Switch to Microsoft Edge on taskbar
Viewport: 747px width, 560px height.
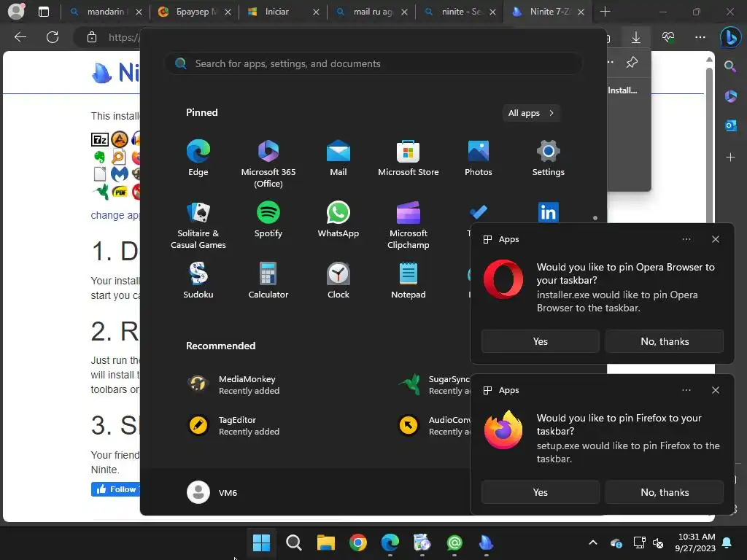point(390,542)
